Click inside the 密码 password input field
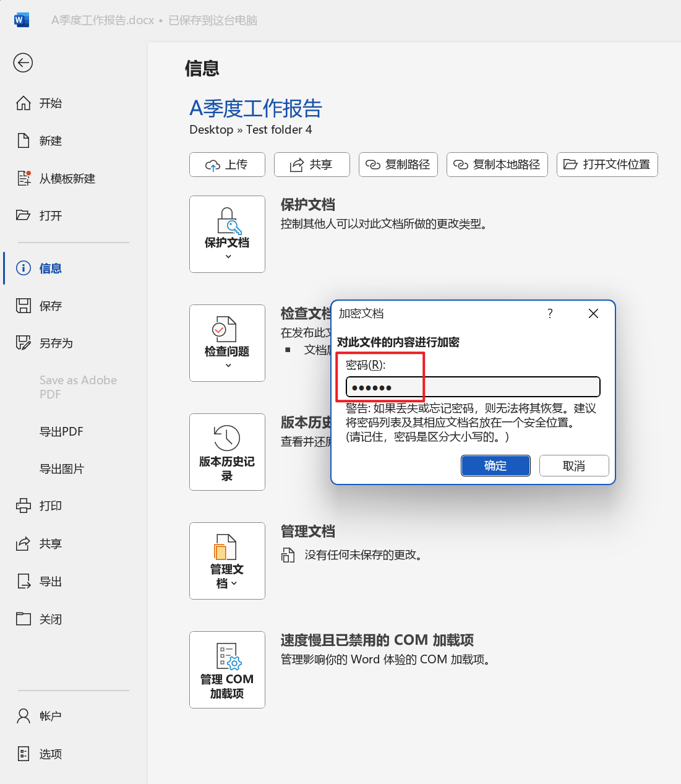The height and width of the screenshot is (784, 681). [472, 386]
